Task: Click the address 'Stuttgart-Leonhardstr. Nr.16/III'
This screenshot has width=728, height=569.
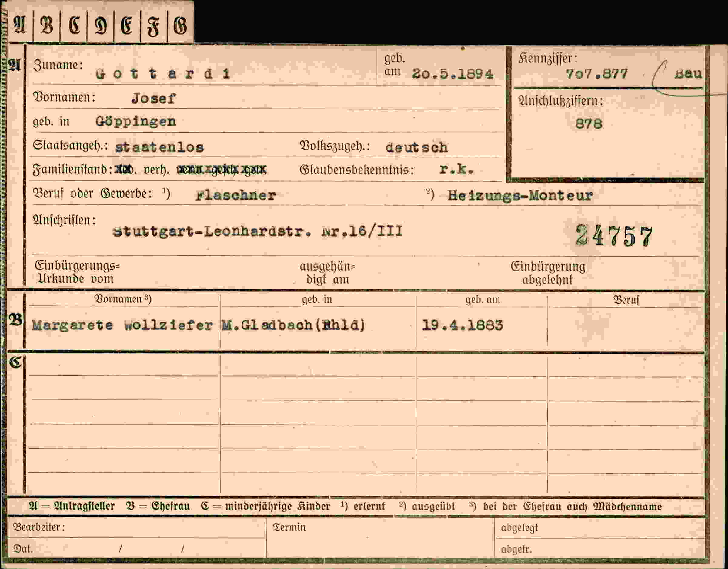Action: [x=258, y=231]
